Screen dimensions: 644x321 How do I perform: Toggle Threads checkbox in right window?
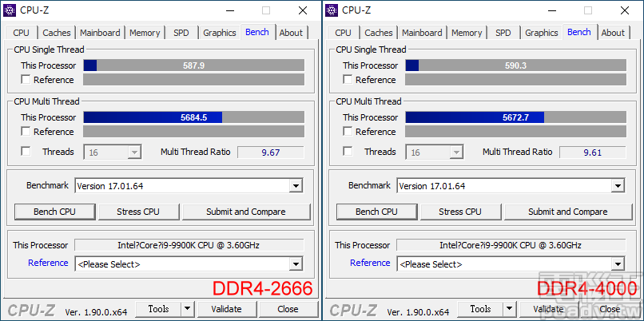[x=348, y=152]
